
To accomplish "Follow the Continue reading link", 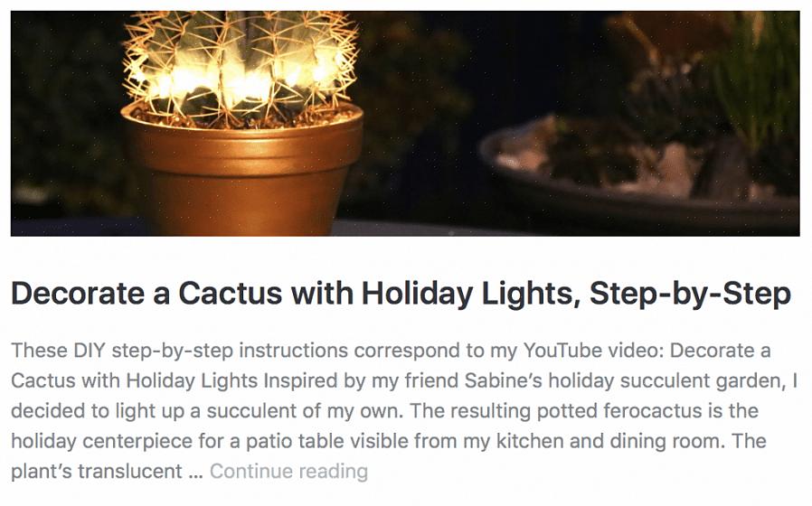I will click(288, 472).
